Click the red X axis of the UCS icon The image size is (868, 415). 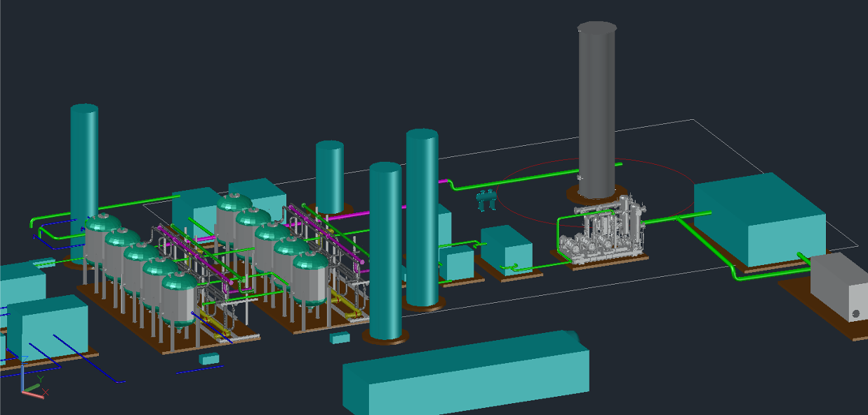(x=33, y=394)
